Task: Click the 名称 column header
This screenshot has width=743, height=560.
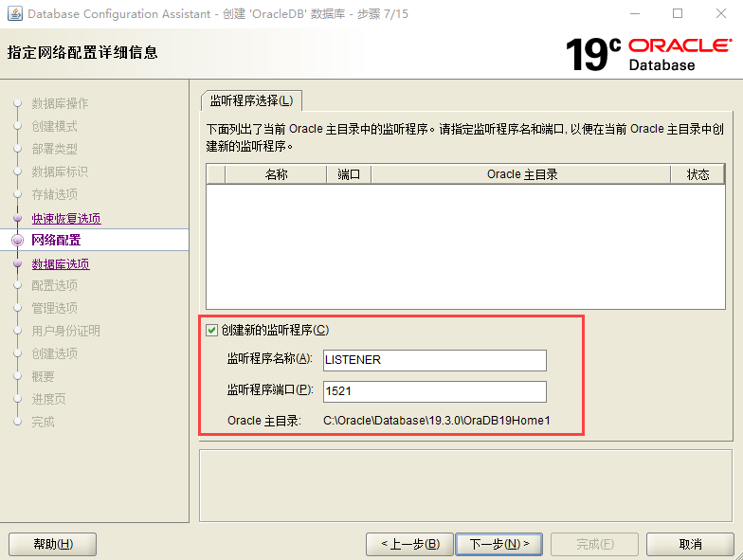Action: tap(276, 174)
